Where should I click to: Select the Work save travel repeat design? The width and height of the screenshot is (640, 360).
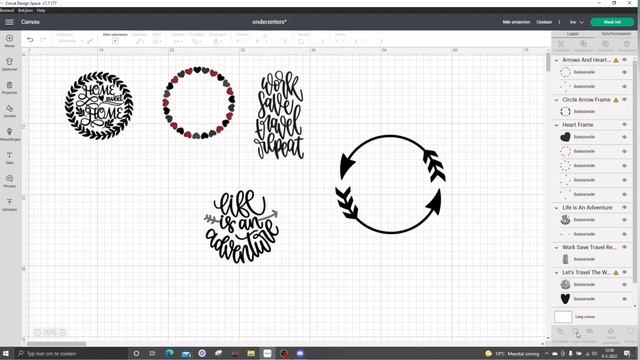point(279,116)
